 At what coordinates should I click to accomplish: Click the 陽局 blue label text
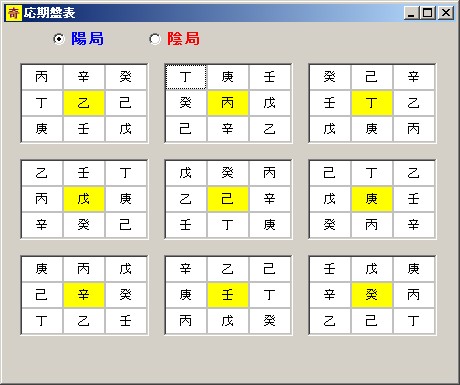coord(87,39)
